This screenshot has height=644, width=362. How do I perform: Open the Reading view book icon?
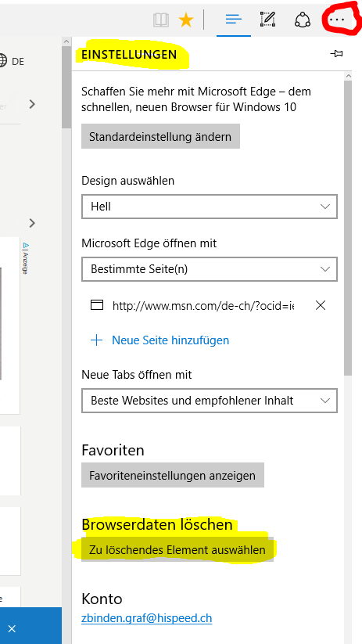161,20
